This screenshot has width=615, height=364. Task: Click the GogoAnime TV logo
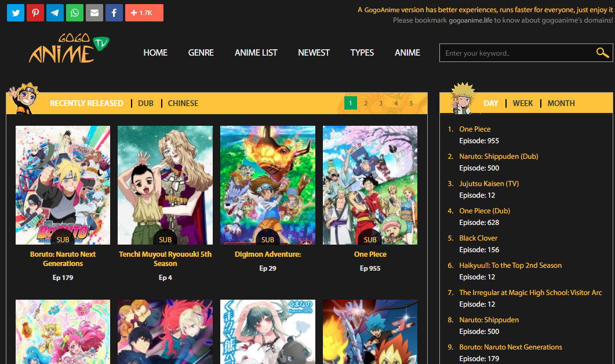click(x=69, y=48)
